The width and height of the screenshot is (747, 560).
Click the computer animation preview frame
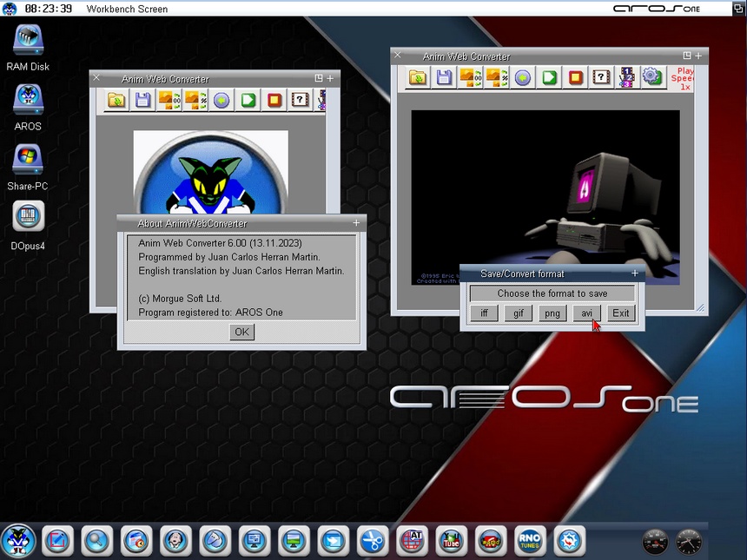click(x=545, y=197)
